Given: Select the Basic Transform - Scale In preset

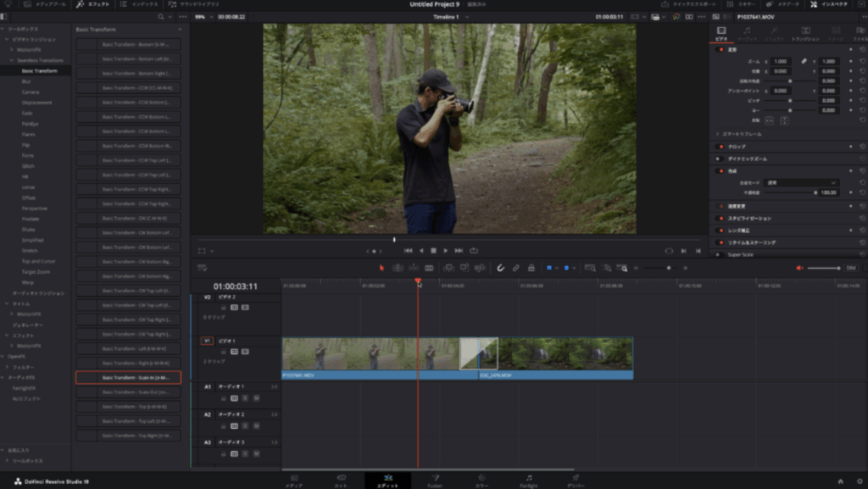Looking at the screenshot, I should click(x=129, y=378).
